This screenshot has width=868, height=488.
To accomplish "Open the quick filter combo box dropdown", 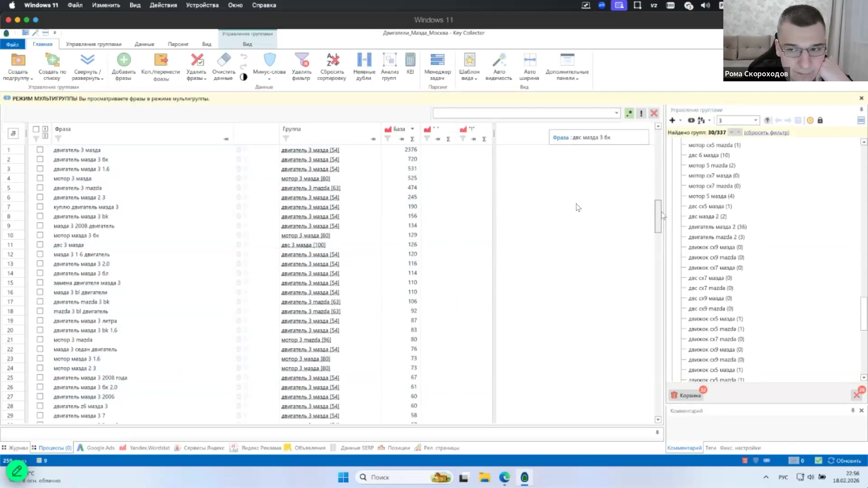I will coord(616,113).
